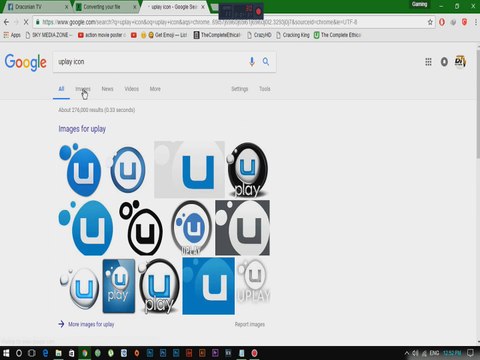Open the Videos results tab
Image resolution: width=480 pixels, height=360 pixels.
(x=132, y=89)
